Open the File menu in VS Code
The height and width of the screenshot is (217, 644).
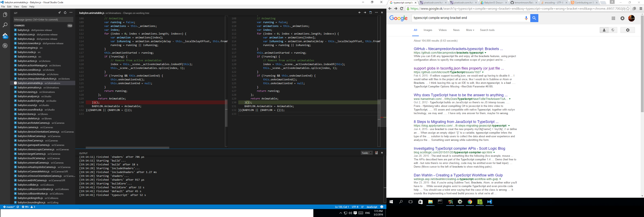click(3, 7)
